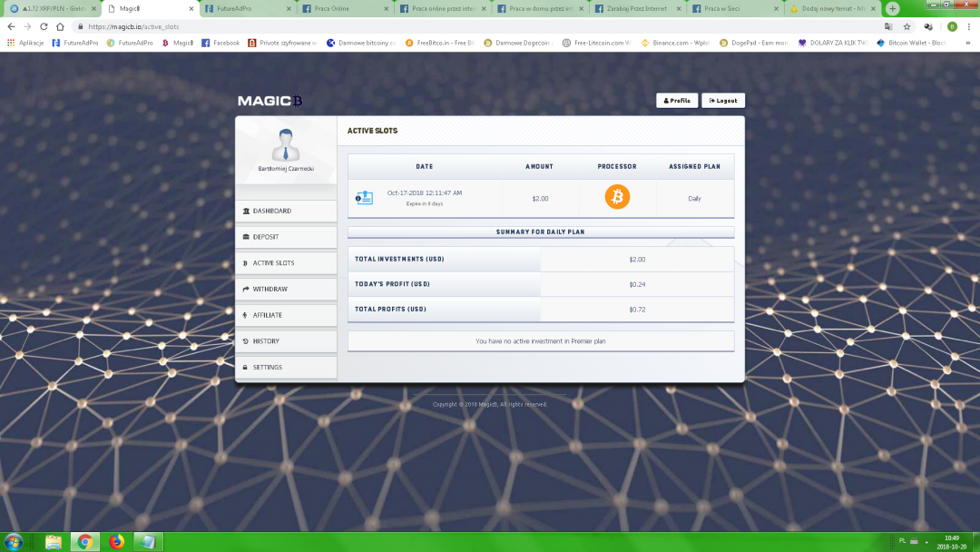Bookmark this page with the star icon

coord(906,27)
